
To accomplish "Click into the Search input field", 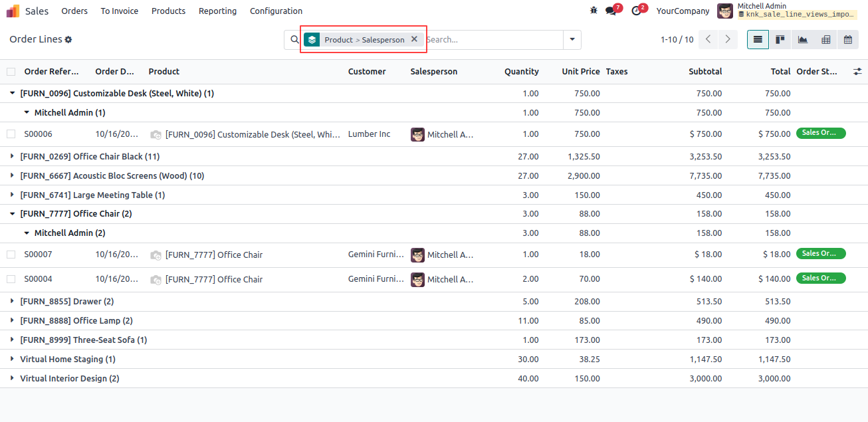I will (493, 40).
